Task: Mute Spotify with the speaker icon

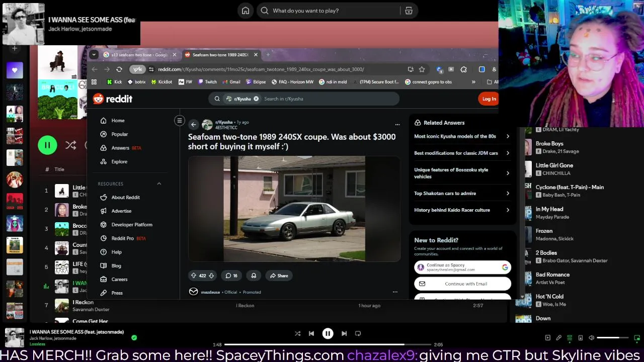Action: [591, 338]
